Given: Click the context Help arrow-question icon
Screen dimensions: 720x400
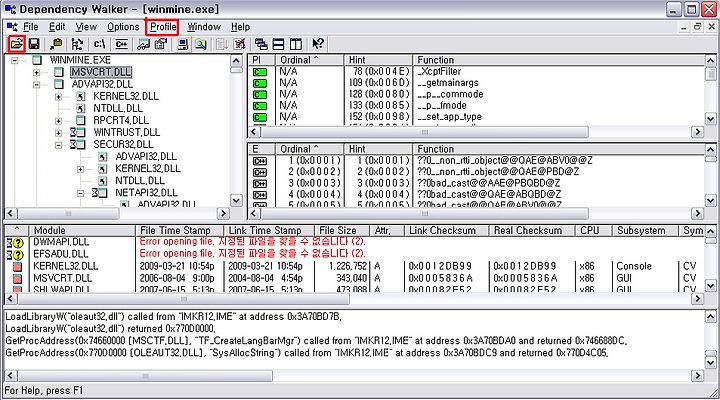Looking at the screenshot, I should 318,44.
